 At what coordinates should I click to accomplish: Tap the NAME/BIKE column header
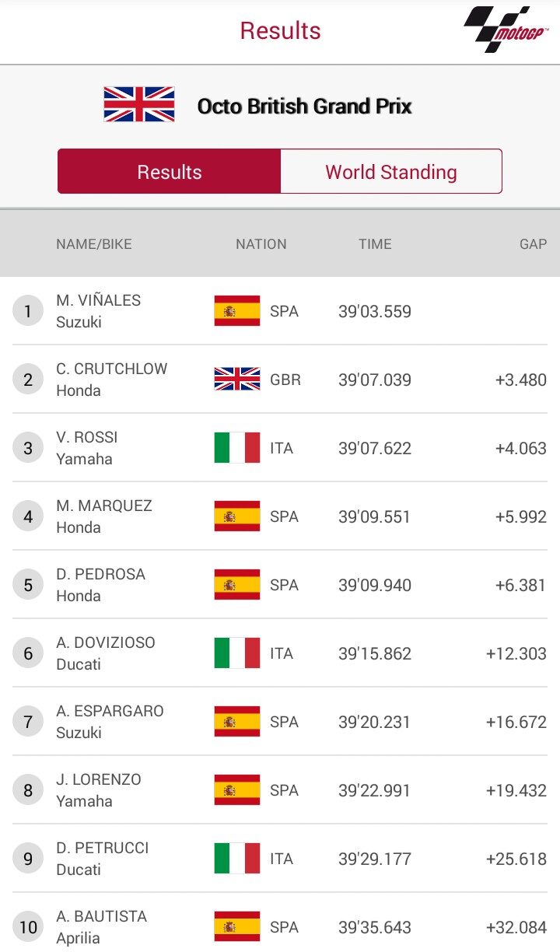(x=94, y=244)
